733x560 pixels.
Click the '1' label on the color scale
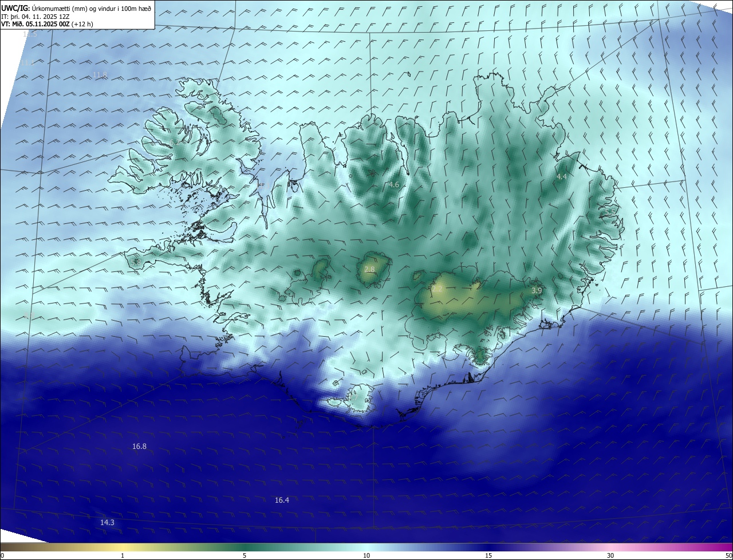coord(123,555)
